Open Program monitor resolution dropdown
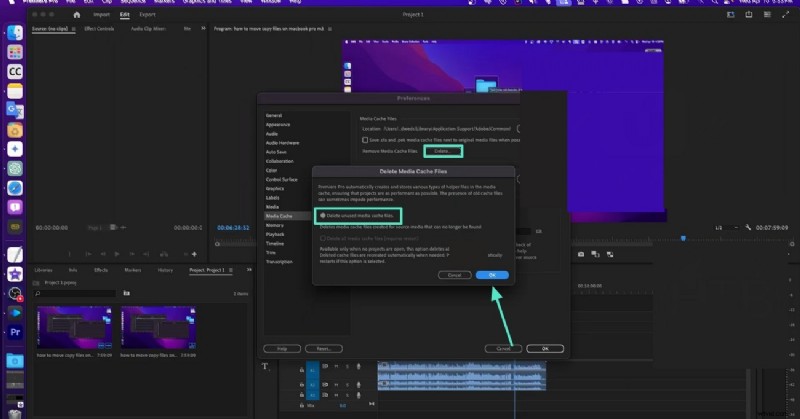The width and height of the screenshot is (800, 419). pyautogui.click(x=725, y=228)
